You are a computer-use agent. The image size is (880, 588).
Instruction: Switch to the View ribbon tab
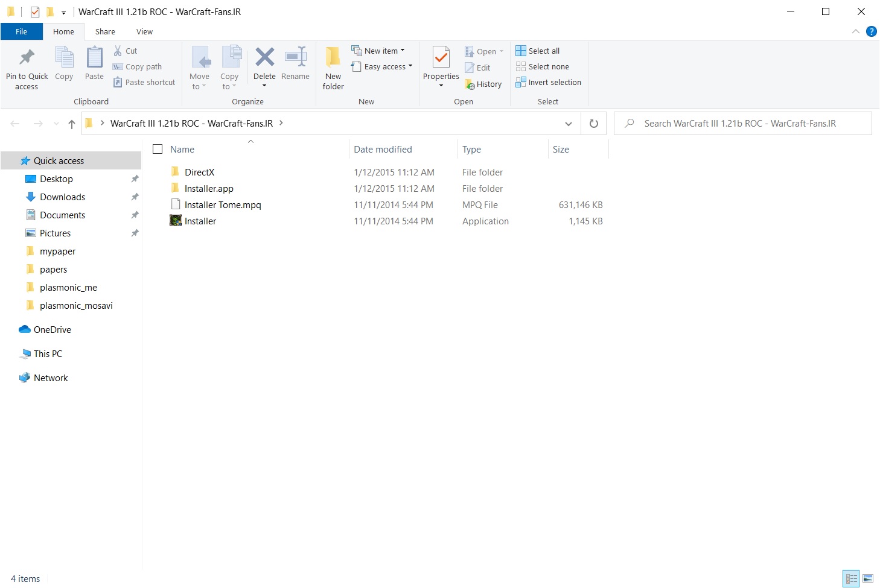coord(144,31)
